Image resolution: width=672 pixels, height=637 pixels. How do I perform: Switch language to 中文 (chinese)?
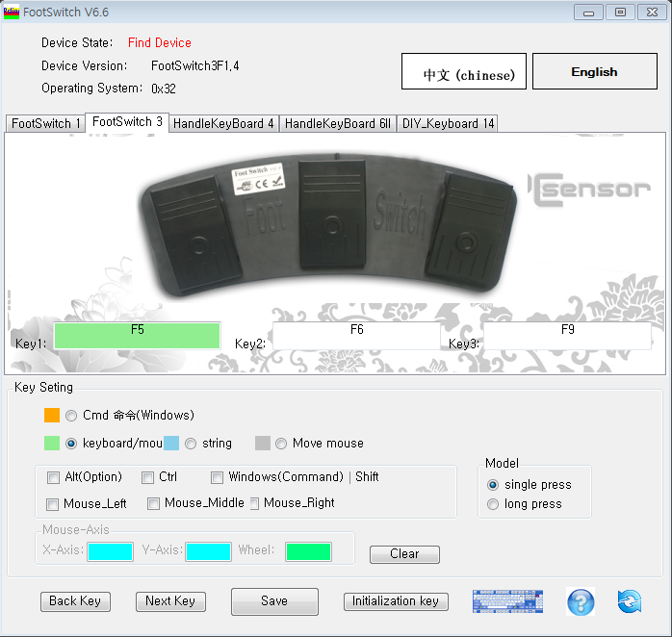(464, 71)
